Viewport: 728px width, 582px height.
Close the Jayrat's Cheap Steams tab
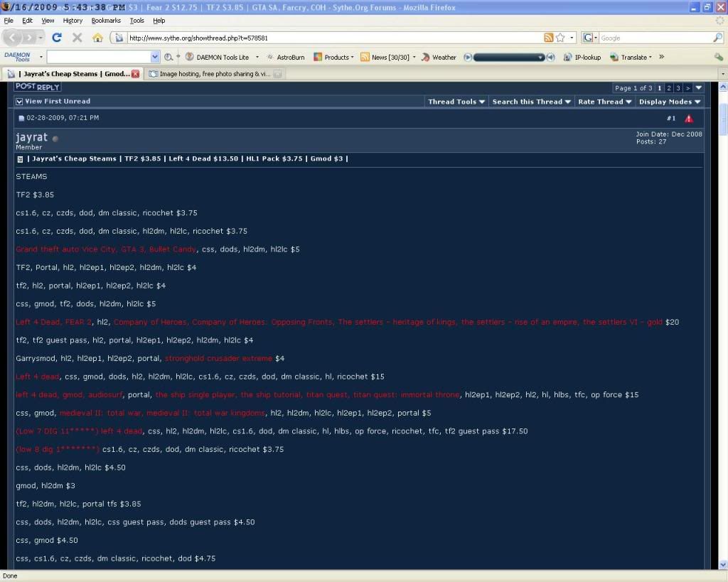point(135,74)
